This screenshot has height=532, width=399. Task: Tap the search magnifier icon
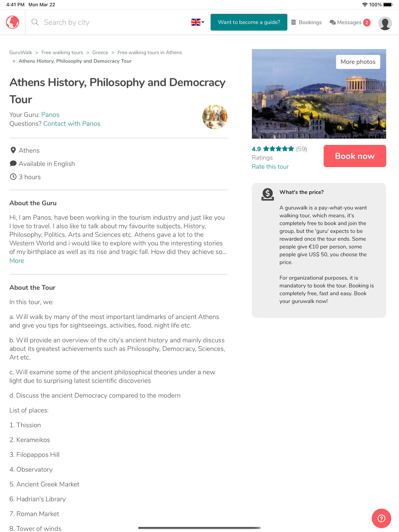click(x=35, y=22)
